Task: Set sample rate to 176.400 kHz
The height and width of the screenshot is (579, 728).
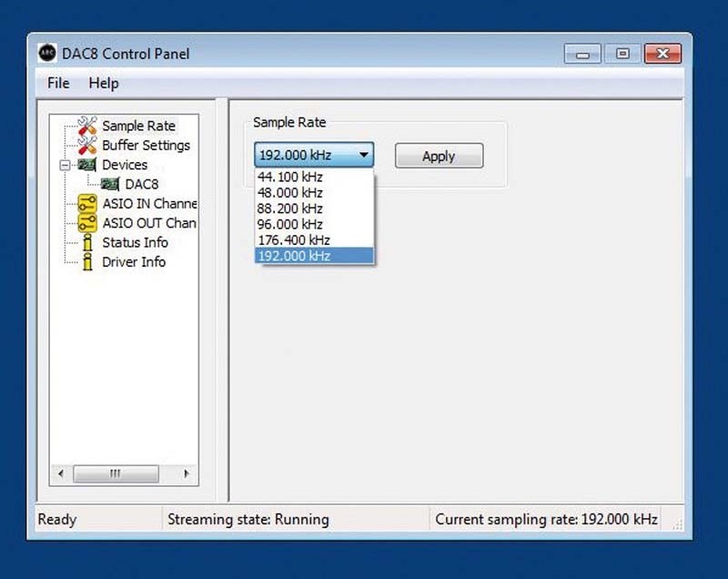Action: point(314,240)
